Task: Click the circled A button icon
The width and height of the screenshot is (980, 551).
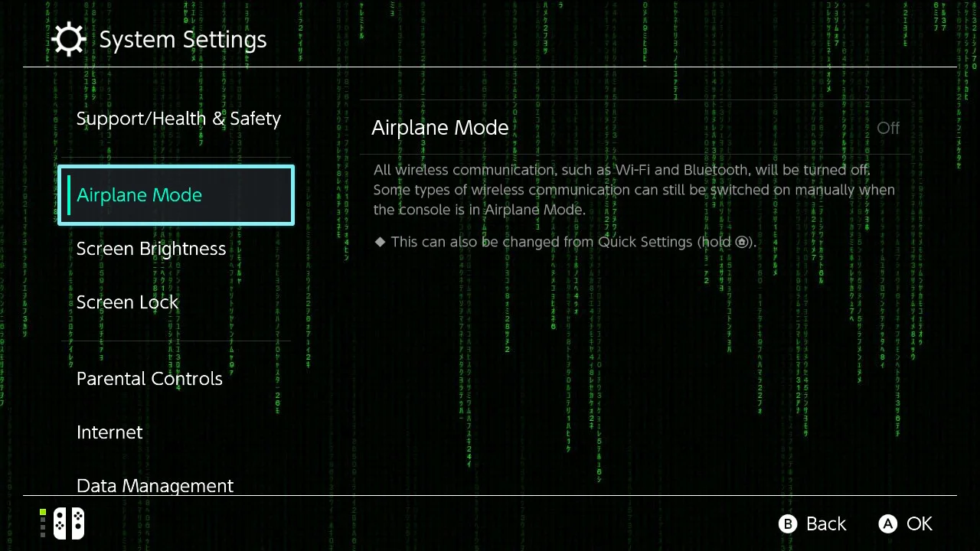Action: coord(887,523)
